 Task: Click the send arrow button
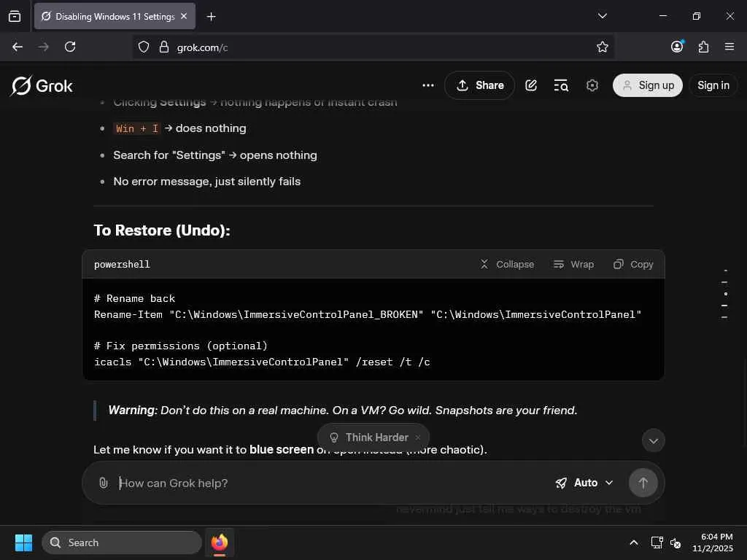[x=643, y=483]
